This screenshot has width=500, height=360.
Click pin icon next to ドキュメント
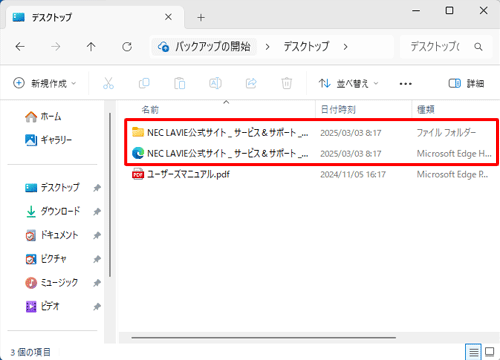(97, 236)
